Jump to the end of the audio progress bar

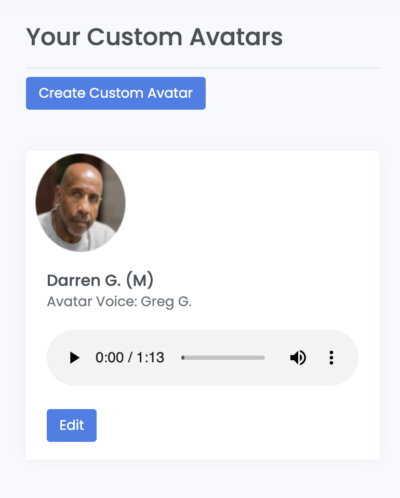tap(264, 358)
